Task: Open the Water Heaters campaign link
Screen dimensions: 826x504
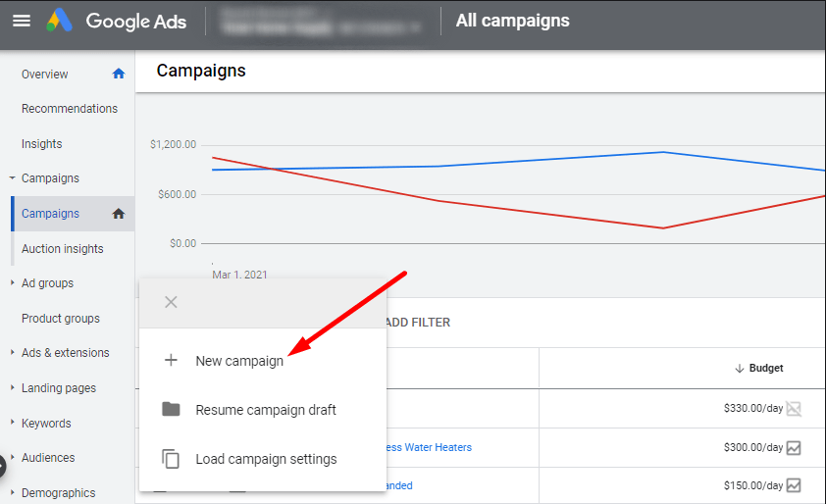Action: (x=430, y=447)
